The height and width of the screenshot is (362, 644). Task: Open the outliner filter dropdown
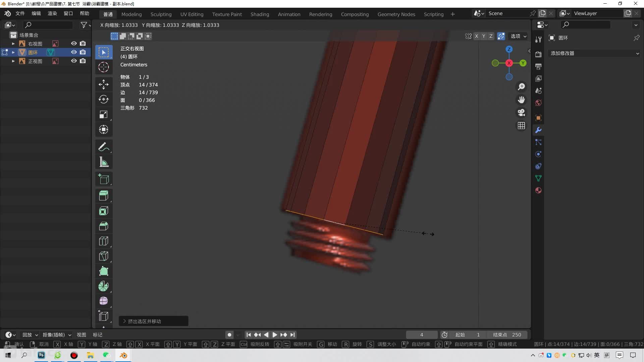pyautogui.click(x=86, y=25)
